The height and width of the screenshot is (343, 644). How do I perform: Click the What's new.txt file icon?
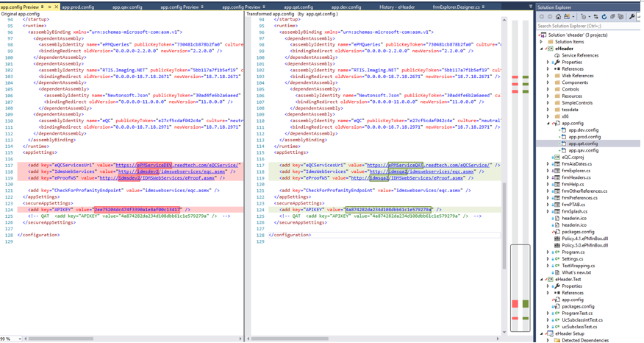[557, 272]
